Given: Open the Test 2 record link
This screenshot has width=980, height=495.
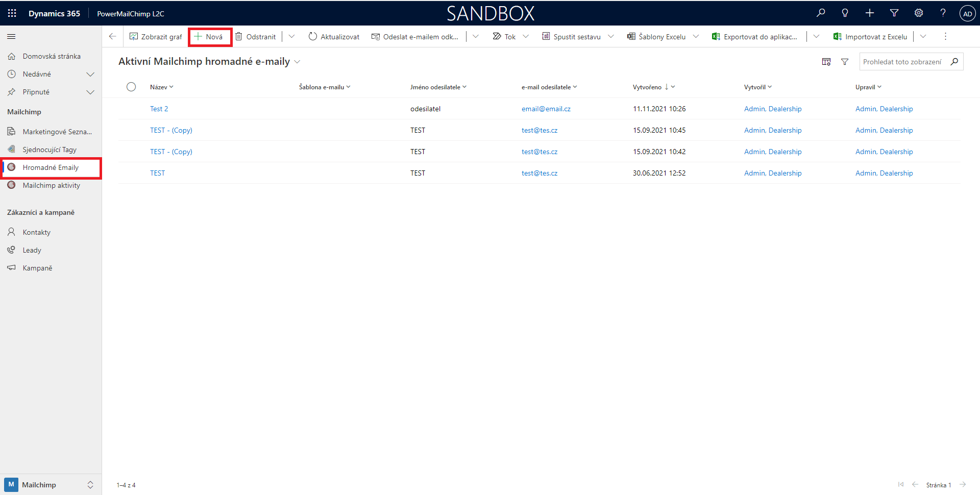Looking at the screenshot, I should pyautogui.click(x=159, y=109).
